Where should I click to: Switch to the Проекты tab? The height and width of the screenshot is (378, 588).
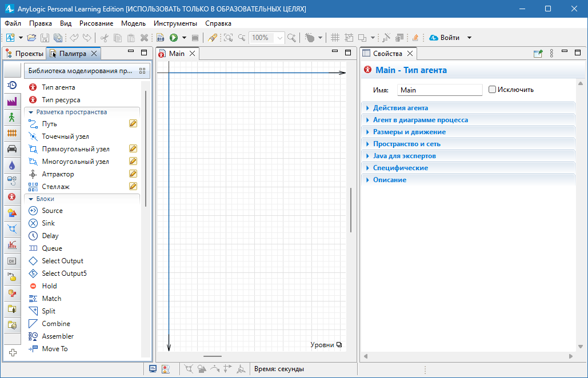click(25, 54)
